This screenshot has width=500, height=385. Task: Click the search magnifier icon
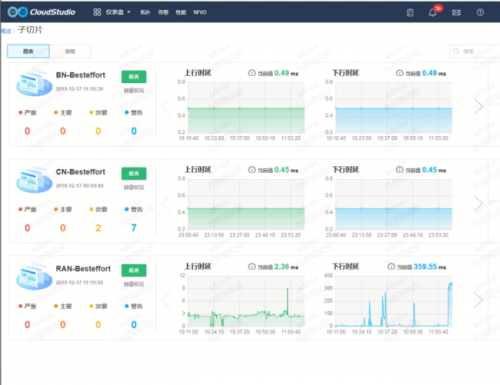click(456, 51)
